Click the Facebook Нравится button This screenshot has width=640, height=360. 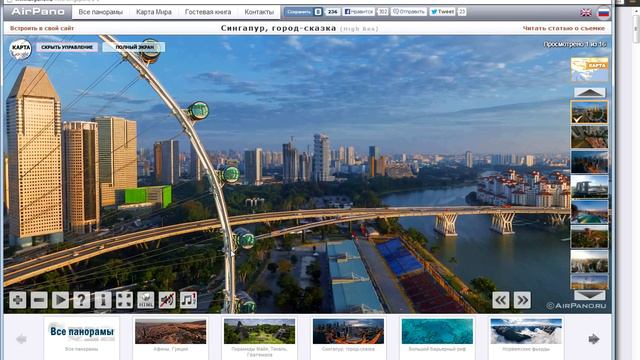[x=359, y=12]
